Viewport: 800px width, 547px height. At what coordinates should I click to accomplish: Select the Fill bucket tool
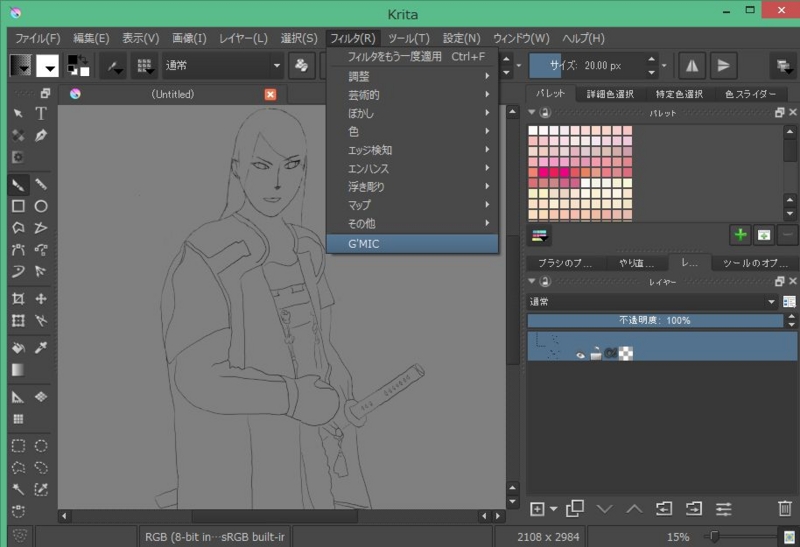point(18,348)
